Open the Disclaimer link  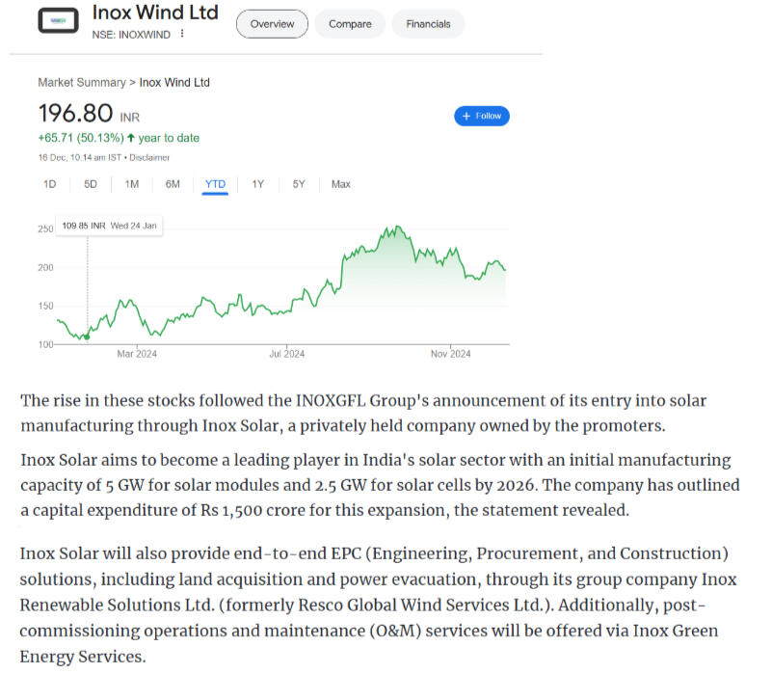(x=149, y=157)
